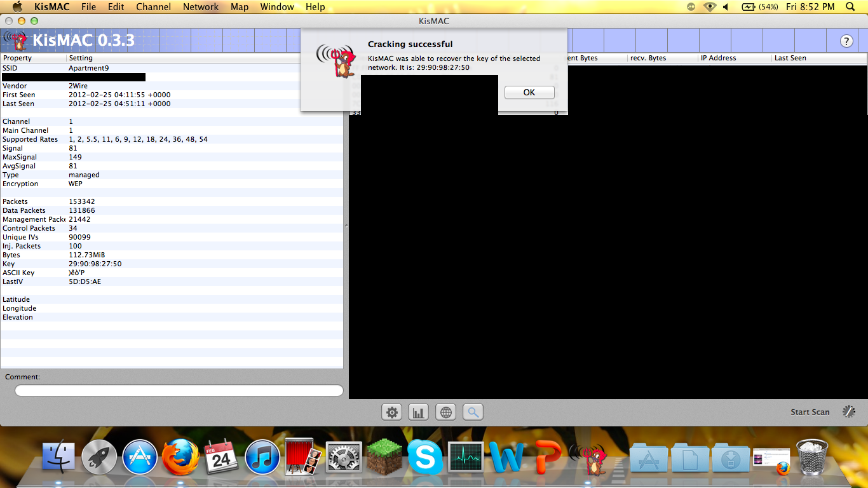Open the Window menu

(277, 7)
